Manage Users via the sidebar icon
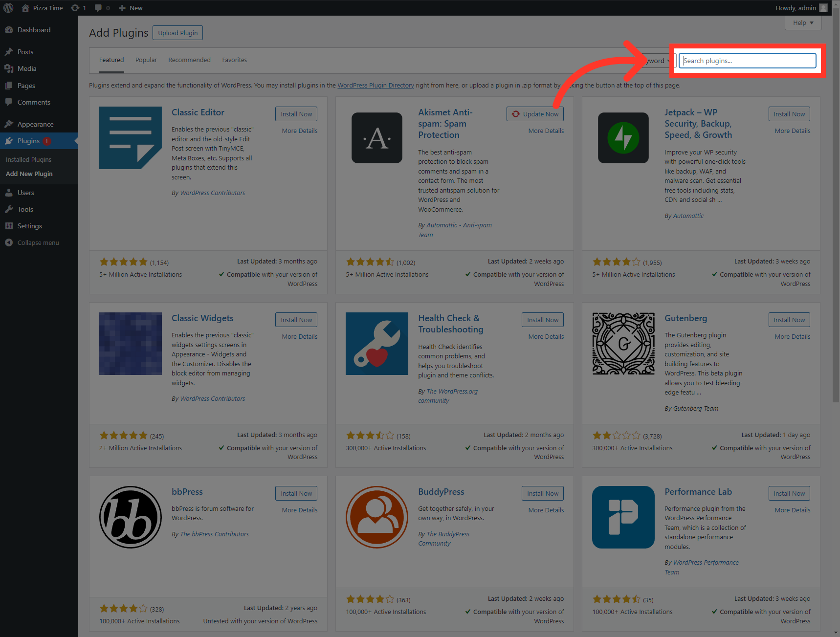This screenshot has width=840, height=637. pos(25,192)
